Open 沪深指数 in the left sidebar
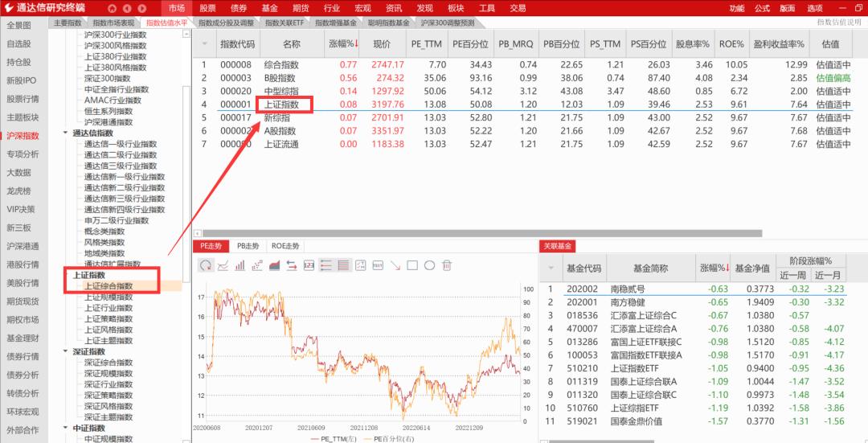Screen dimensions: 868x443 tap(23, 136)
